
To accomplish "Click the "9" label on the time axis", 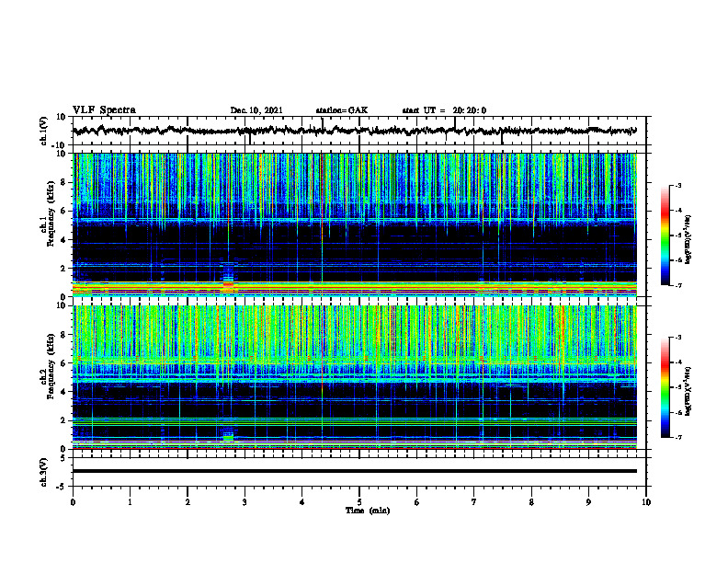I will tap(588, 502).
